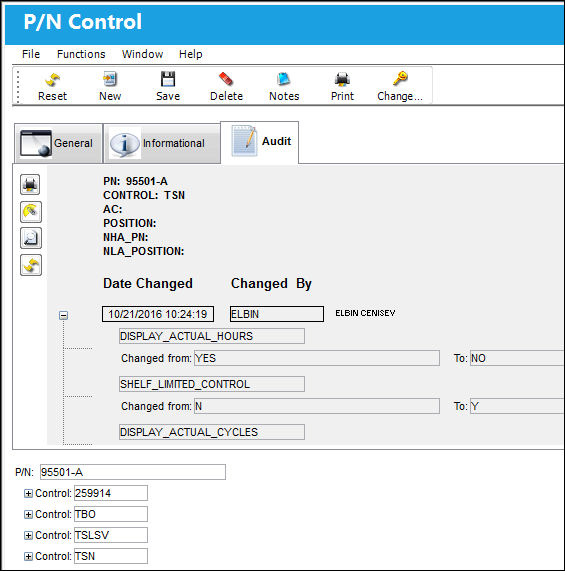This screenshot has height=571, width=565.
Task: Expand Control TSN node
Action: (x=28, y=556)
